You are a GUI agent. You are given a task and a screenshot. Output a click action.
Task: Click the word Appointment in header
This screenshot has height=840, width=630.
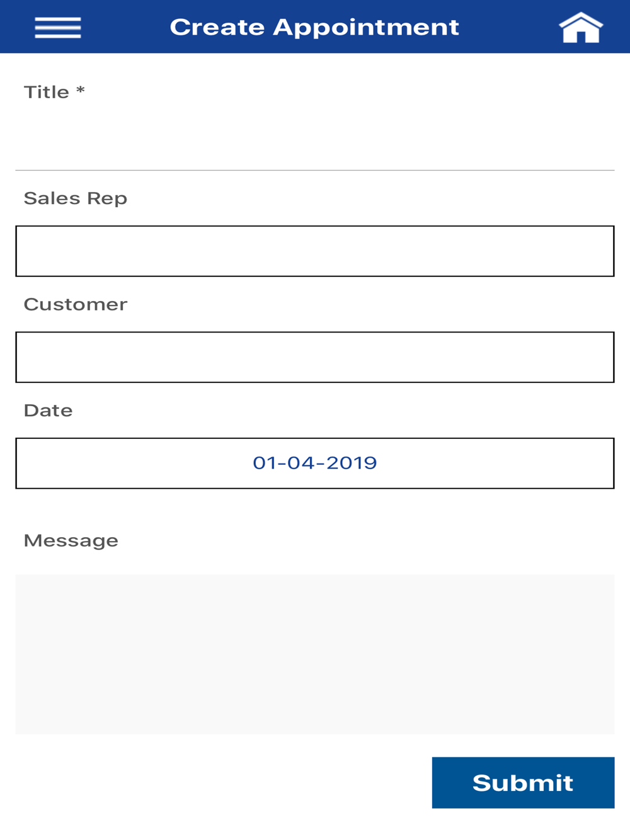pyautogui.click(x=366, y=28)
